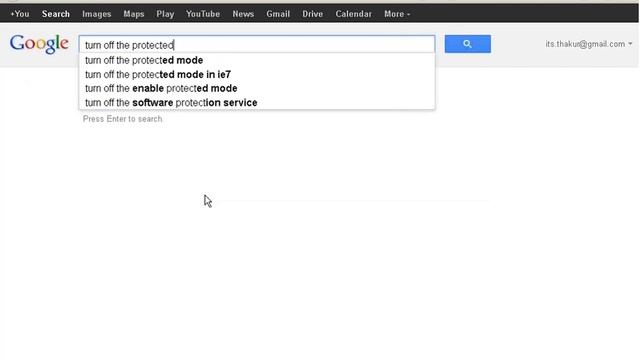Open YouTube from the top bar
The width and height of the screenshot is (640, 360).
point(203,14)
